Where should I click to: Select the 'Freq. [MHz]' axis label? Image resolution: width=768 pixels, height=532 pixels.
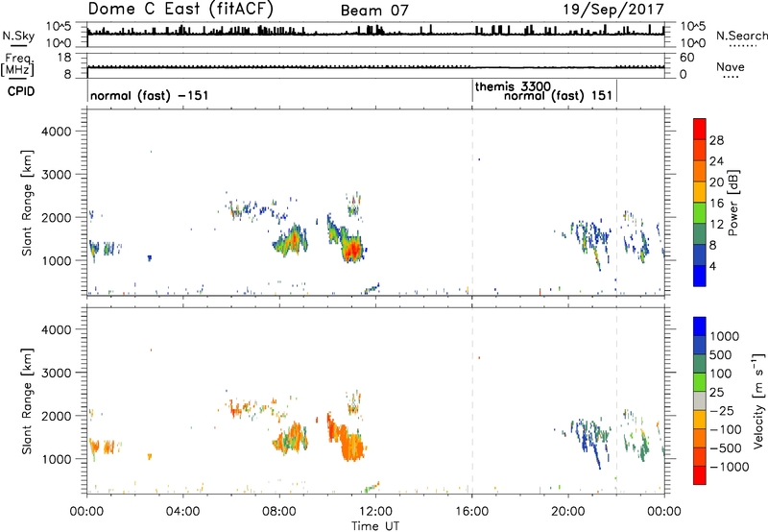(x=17, y=65)
